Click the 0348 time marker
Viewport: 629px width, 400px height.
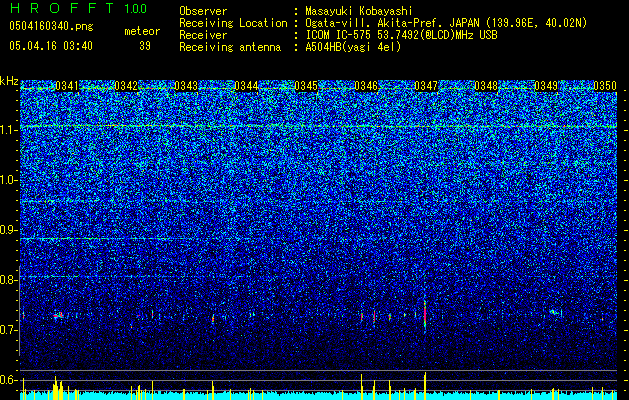(486, 86)
